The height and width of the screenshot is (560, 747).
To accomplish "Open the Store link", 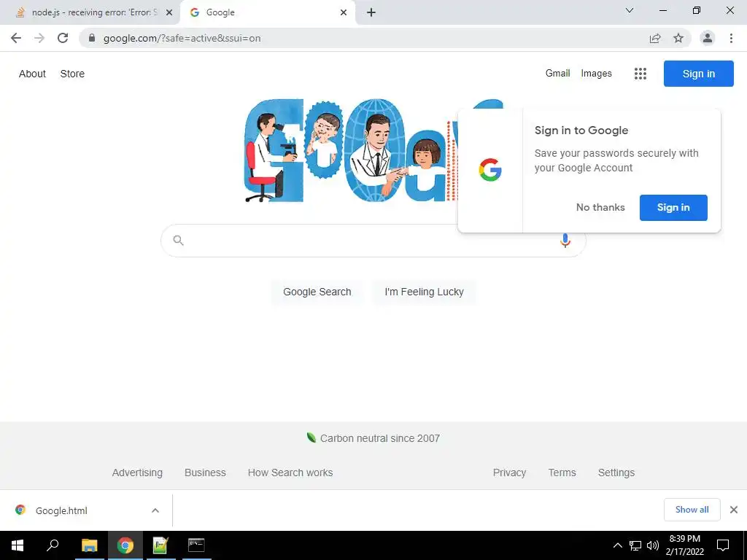I will pos(72,74).
